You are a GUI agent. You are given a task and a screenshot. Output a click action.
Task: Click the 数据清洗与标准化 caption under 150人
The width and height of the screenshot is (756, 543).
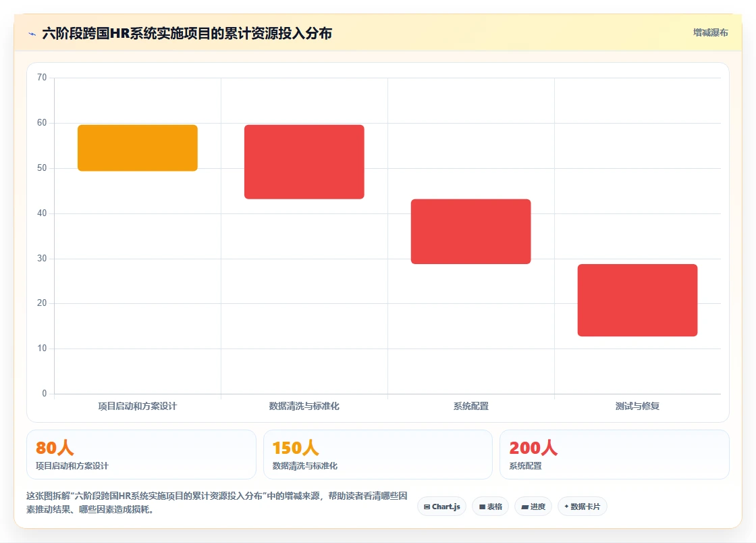point(304,466)
